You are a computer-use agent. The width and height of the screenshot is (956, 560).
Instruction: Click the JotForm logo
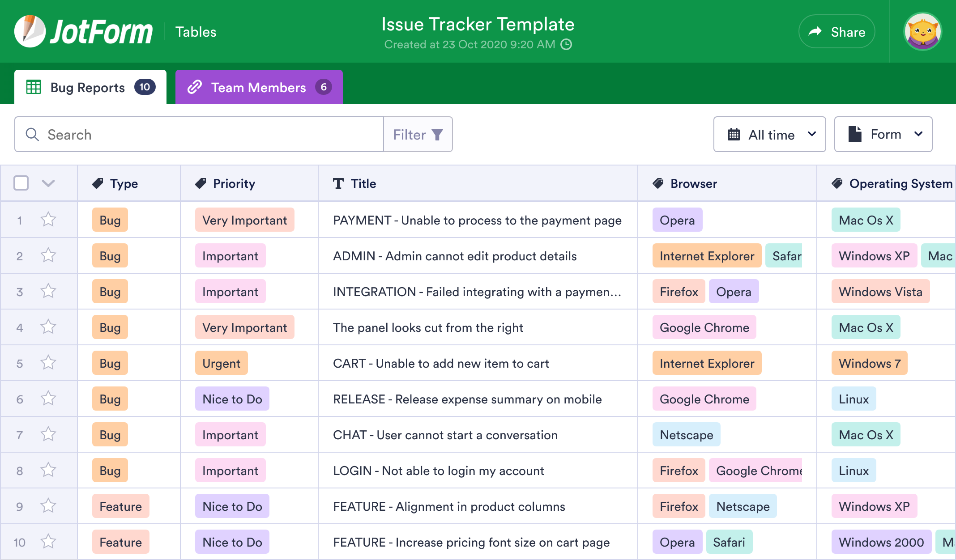click(83, 30)
